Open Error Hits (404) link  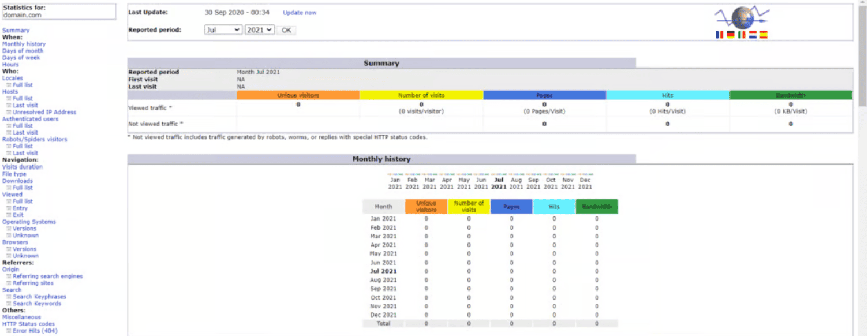click(35, 331)
